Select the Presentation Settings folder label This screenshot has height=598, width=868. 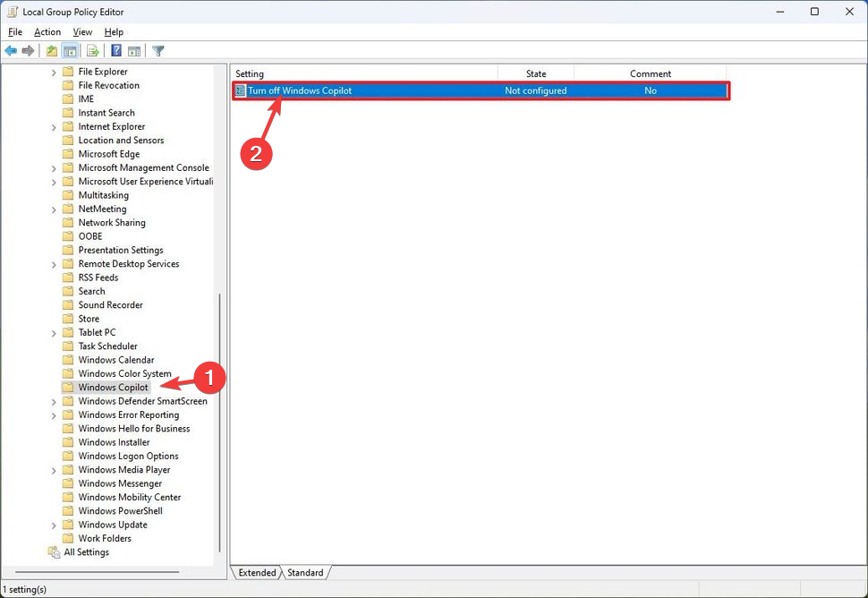pyautogui.click(x=121, y=251)
